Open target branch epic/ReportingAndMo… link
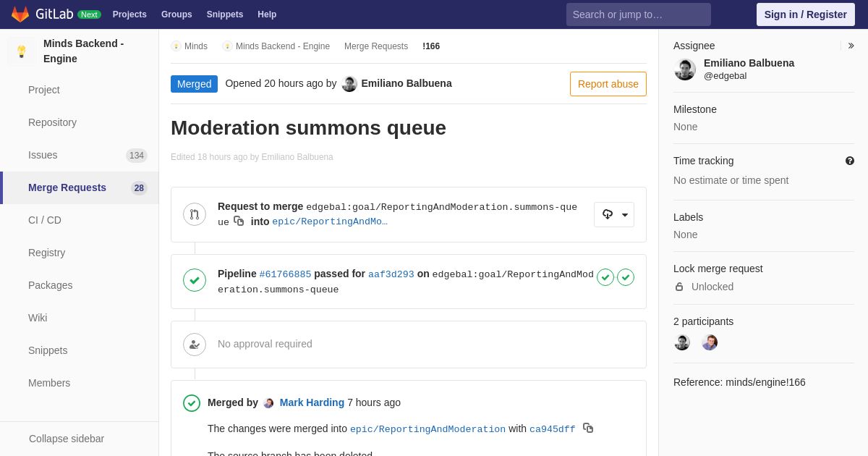868x456 pixels. pyautogui.click(x=330, y=222)
